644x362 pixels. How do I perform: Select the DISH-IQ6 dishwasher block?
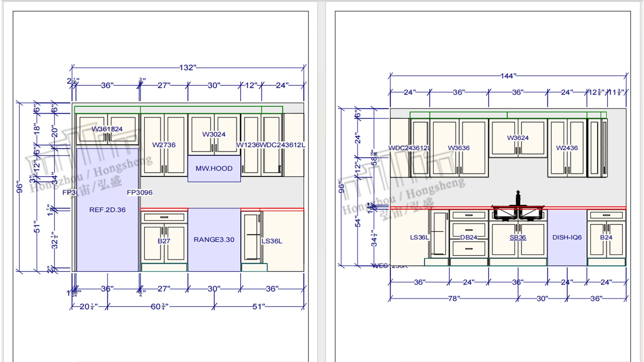(567, 237)
